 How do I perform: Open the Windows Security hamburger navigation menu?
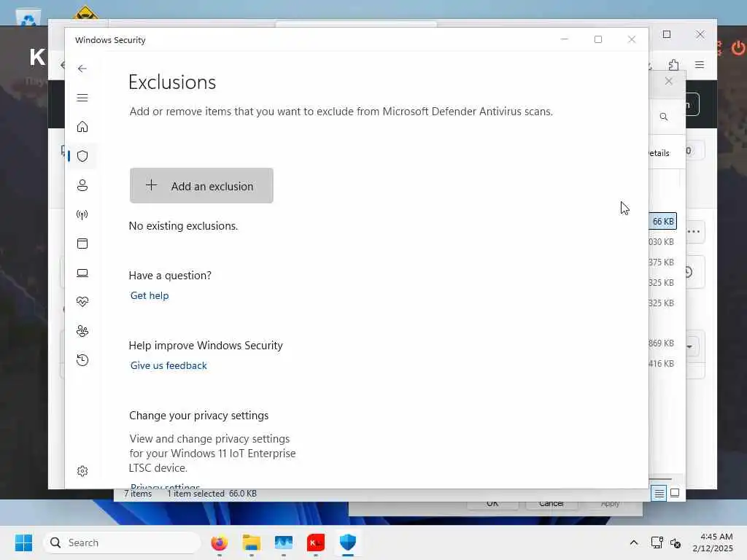click(x=82, y=98)
